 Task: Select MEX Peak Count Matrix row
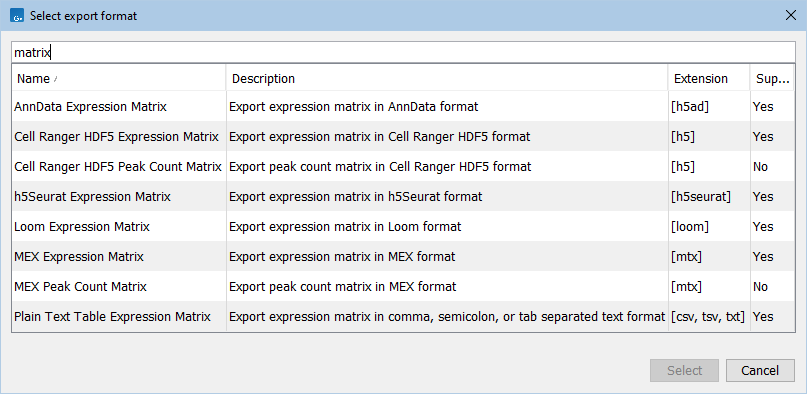tap(403, 286)
